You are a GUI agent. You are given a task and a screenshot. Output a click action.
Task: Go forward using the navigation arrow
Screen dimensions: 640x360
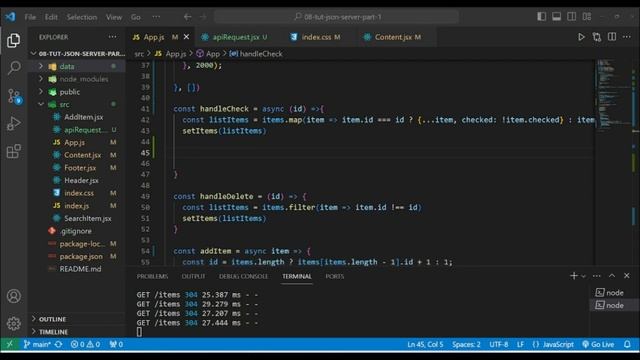click(x=203, y=17)
